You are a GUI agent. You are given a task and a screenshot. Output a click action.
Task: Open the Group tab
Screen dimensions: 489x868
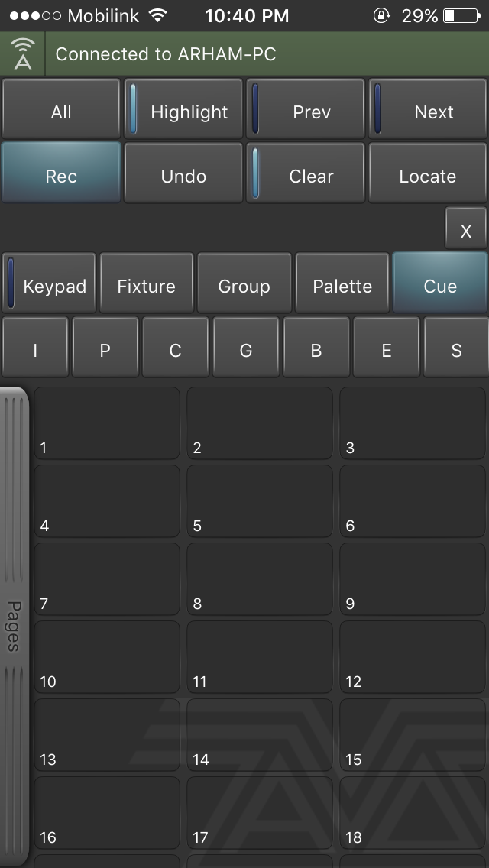pyautogui.click(x=244, y=284)
